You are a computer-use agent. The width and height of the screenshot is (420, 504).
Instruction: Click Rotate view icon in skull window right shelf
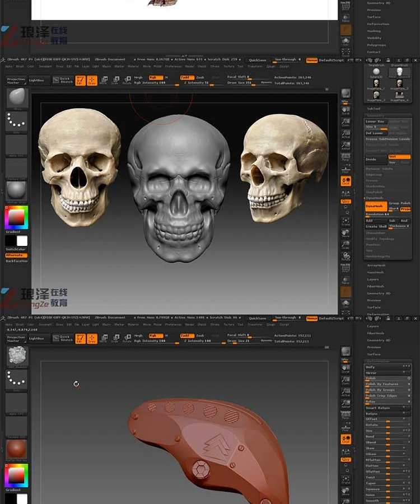(346, 256)
